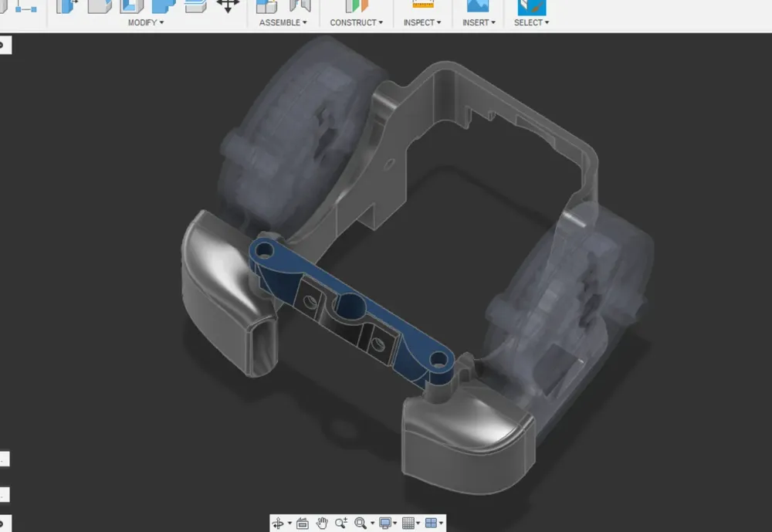Activate the Pan tool in navigation bar
Viewport: 772px width, 532px height.
[x=323, y=523]
